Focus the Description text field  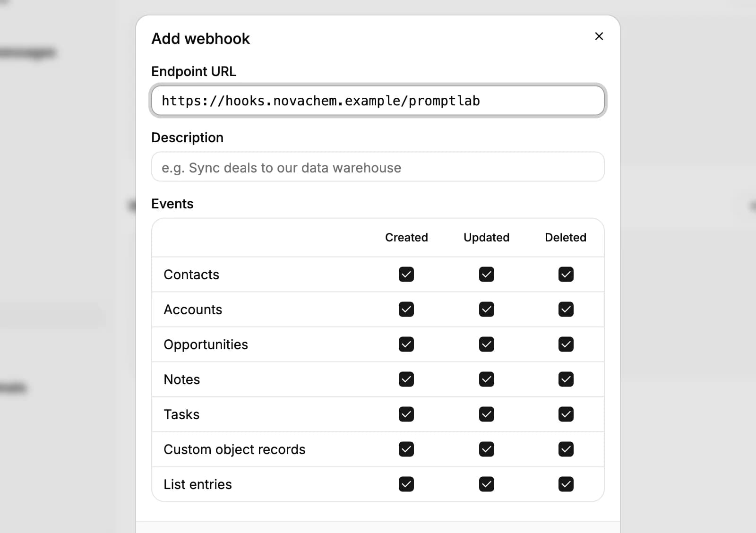(x=378, y=167)
